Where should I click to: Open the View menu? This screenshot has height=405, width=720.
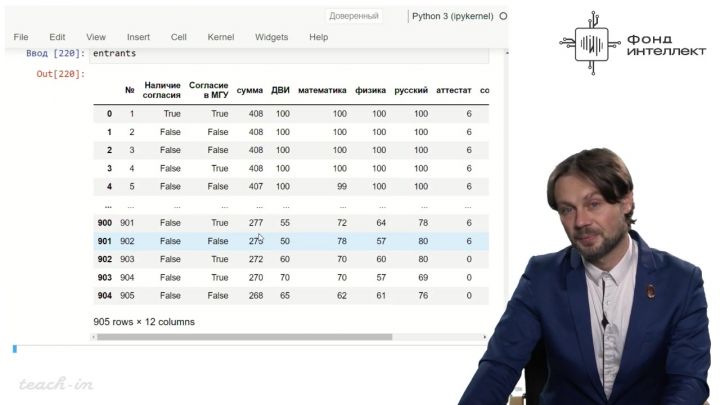click(x=96, y=37)
